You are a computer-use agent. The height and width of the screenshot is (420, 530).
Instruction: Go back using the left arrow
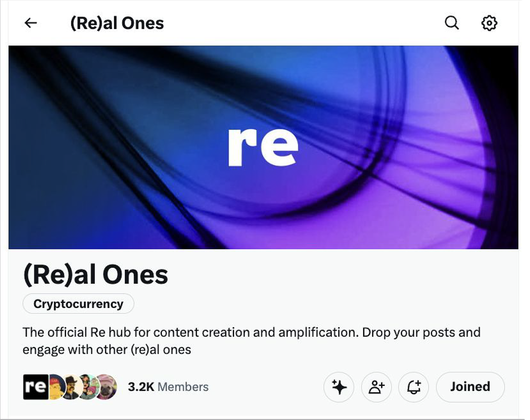pyautogui.click(x=30, y=23)
